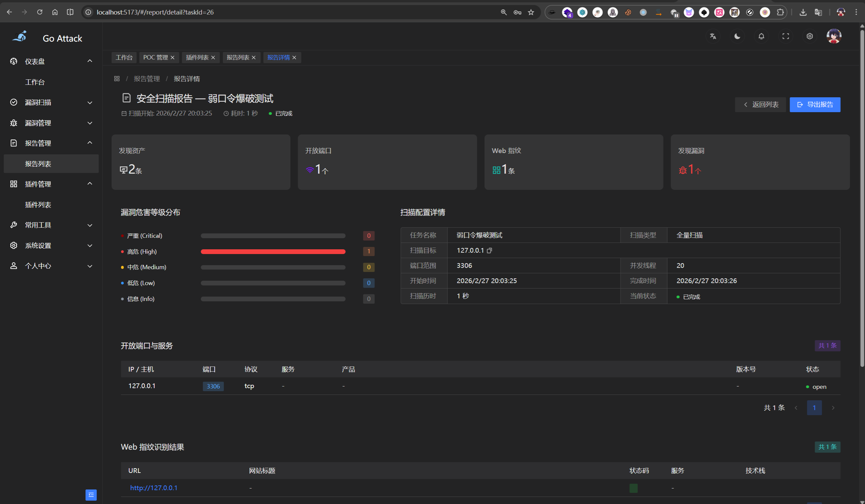Image resolution: width=865 pixels, height=504 pixels.
Task: Close the POC 管理 tab
Action: [173, 58]
